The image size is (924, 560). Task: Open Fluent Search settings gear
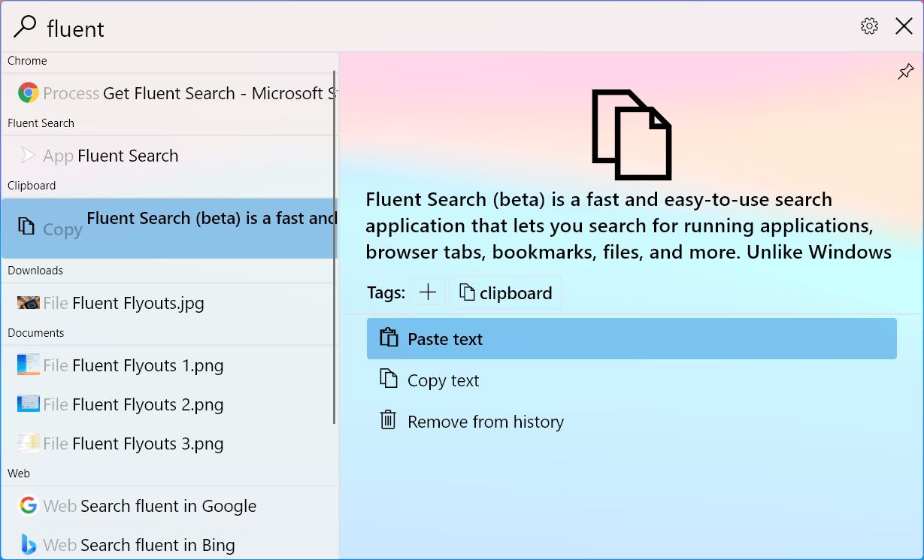(x=868, y=25)
